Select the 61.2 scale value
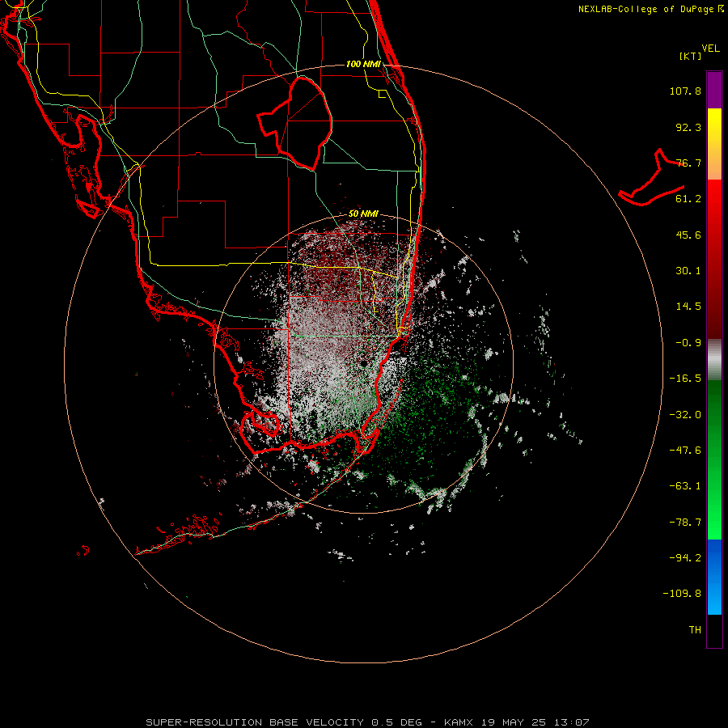Image resolution: width=728 pixels, height=728 pixels. [688, 199]
